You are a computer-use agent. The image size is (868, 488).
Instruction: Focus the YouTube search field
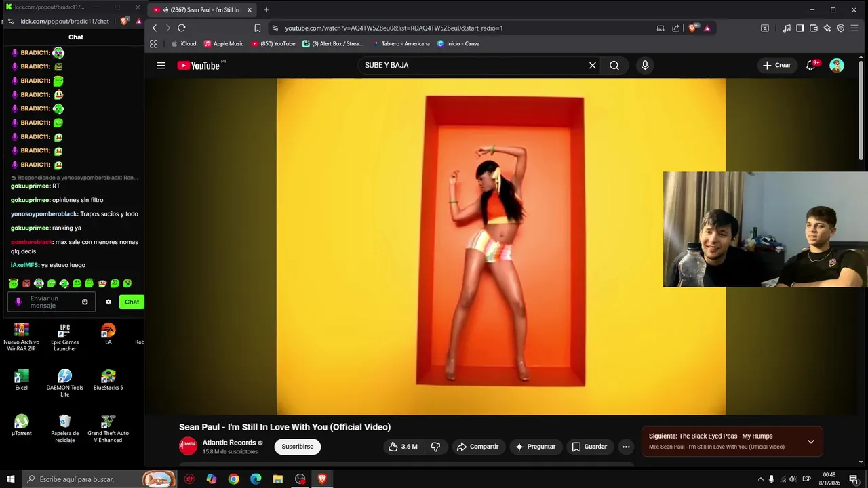click(x=475, y=66)
